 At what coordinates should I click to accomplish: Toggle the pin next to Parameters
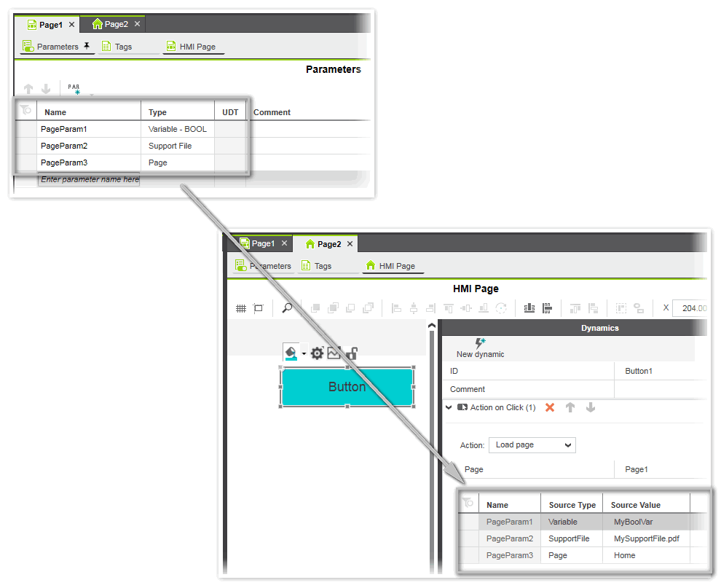pos(87,46)
